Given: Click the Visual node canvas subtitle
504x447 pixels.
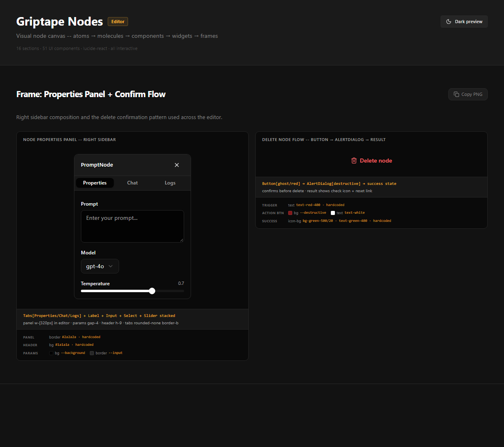Looking at the screenshot, I should point(117,36).
